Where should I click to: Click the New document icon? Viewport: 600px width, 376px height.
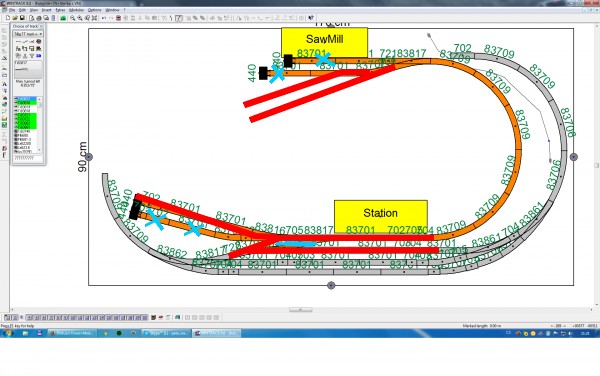(x=8, y=18)
